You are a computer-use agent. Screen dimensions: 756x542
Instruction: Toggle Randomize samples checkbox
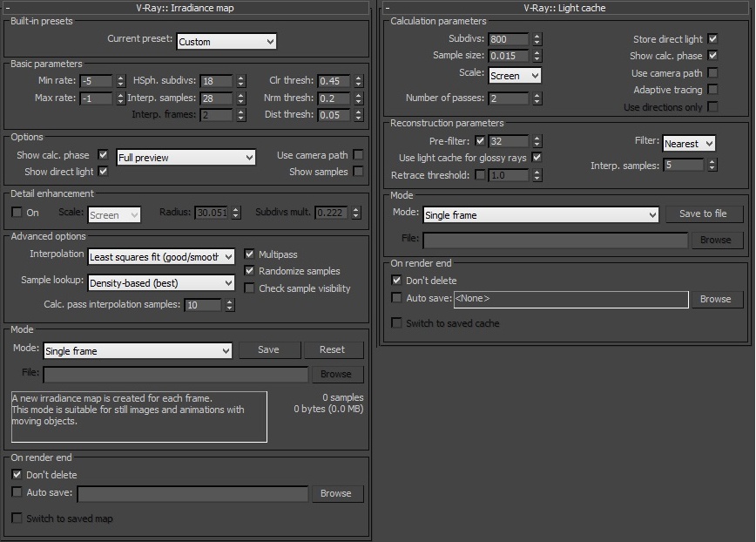point(249,270)
